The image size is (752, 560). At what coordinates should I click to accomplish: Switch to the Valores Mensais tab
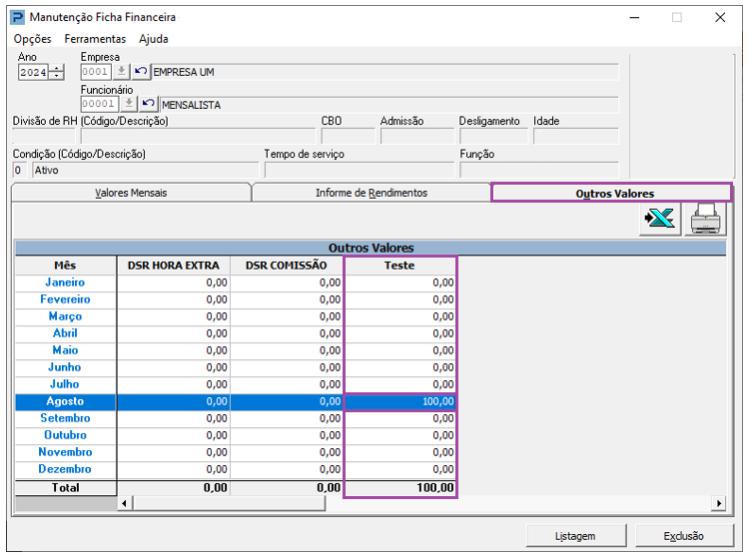130,193
